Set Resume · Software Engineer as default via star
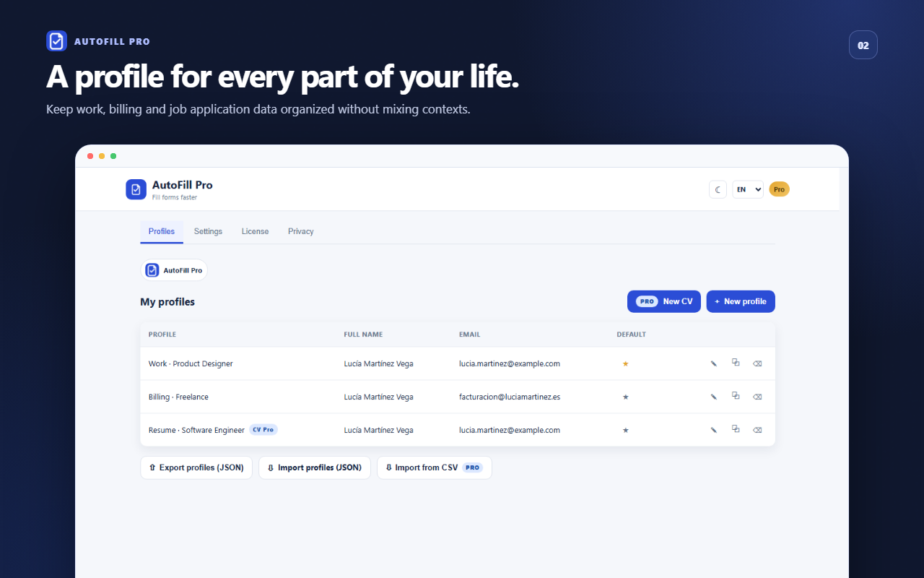This screenshot has height=578, width=924. (625, 430)
